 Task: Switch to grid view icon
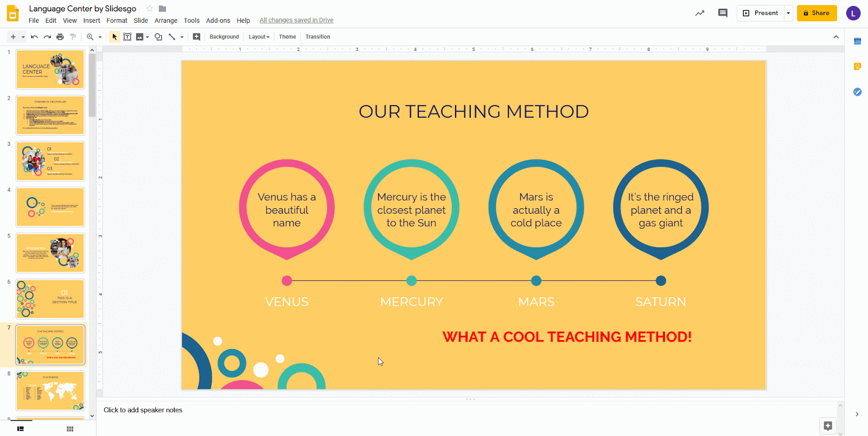(x=70, y=429)
